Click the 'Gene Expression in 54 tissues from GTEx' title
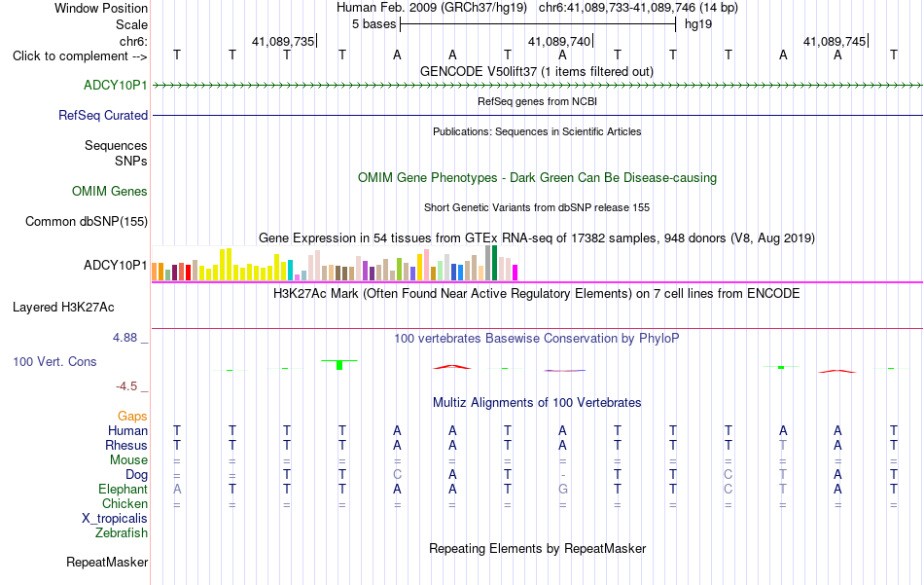 537,238
